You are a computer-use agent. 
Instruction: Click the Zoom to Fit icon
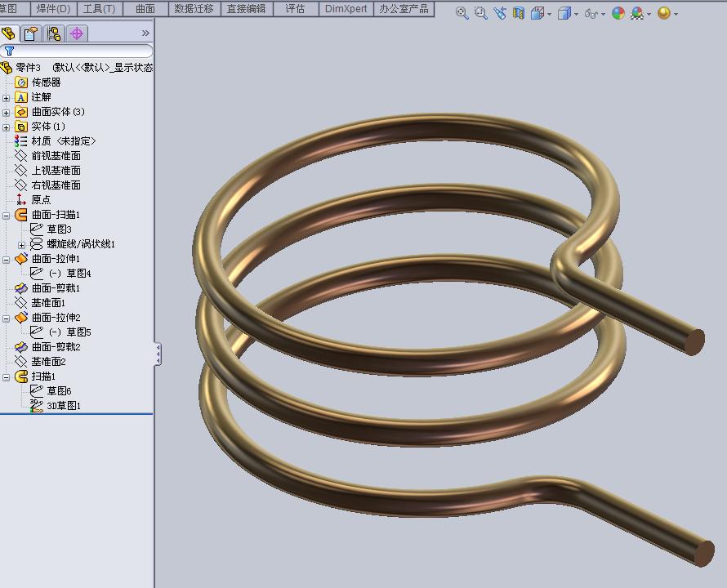pyautogui.click(x=462, y=13)
